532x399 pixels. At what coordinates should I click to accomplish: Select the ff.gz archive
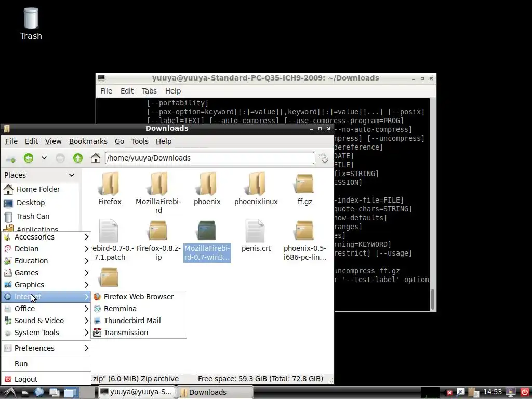pyautogui.click(x=304, y=189)
